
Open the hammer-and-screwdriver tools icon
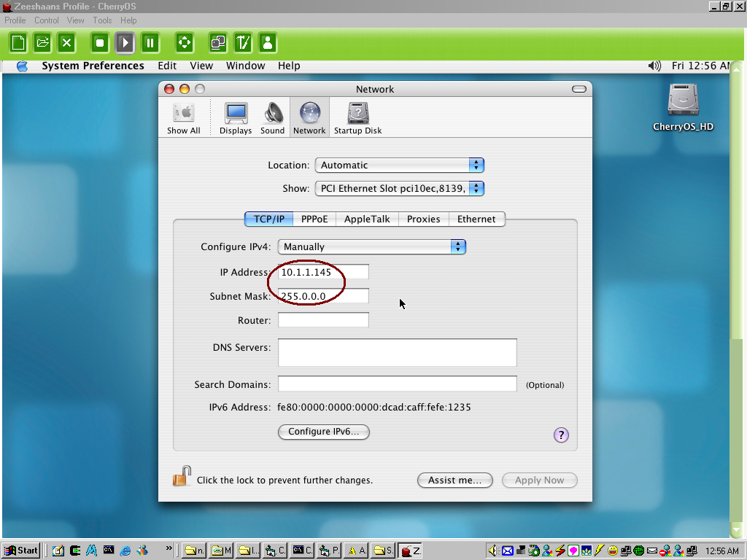tap(243, 43)
